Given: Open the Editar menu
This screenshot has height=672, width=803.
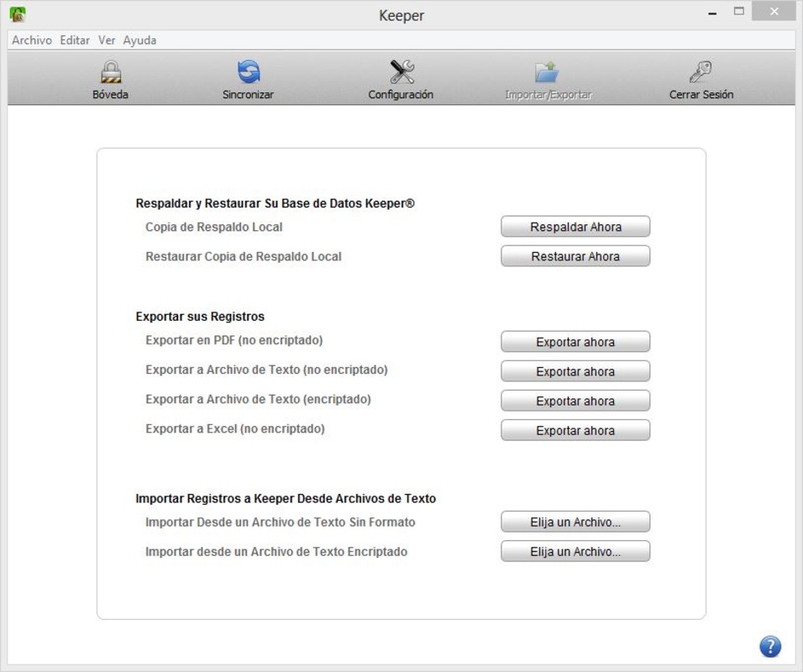Looking at the screenshot, I should 75,40.
